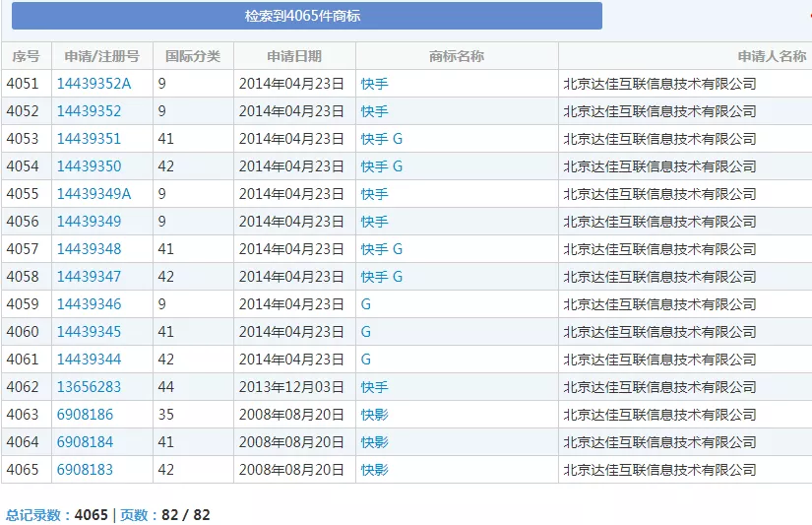This screenshot has width=812, height=525.
Task: Open trademark 快影 in row 4065
Action: (x=374, y=469)
